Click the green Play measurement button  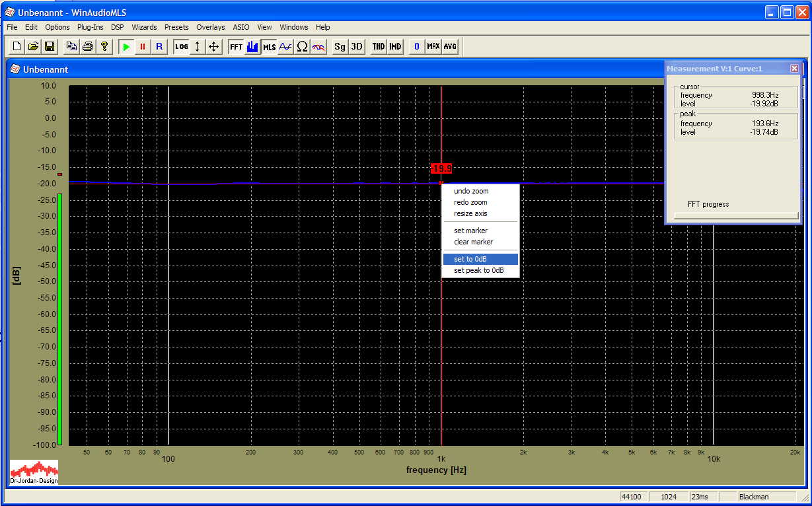coord(126,46)
